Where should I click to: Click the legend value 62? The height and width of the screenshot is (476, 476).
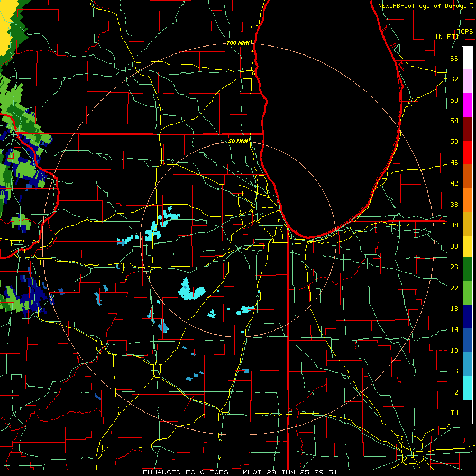coord(454,79)
